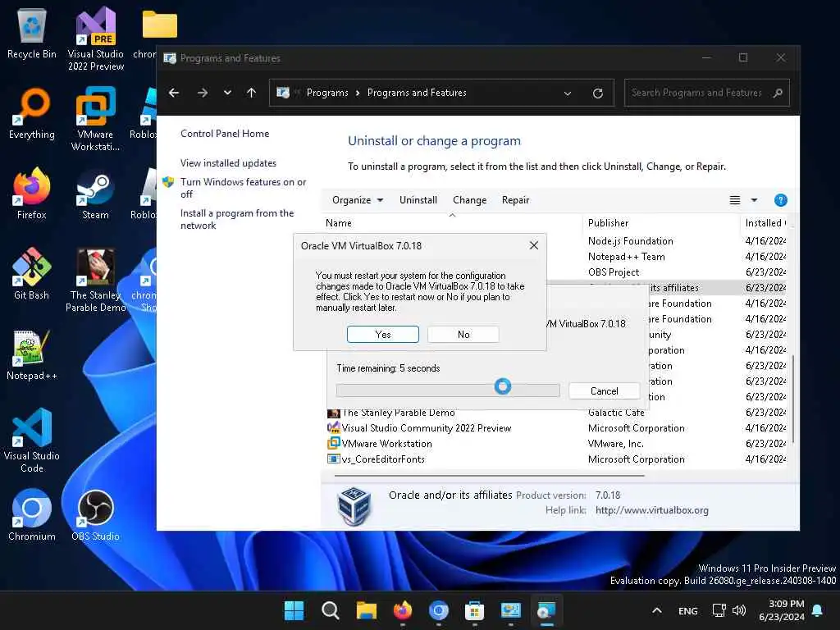Open Microsoft Store from the taskbar

(475, 610)
